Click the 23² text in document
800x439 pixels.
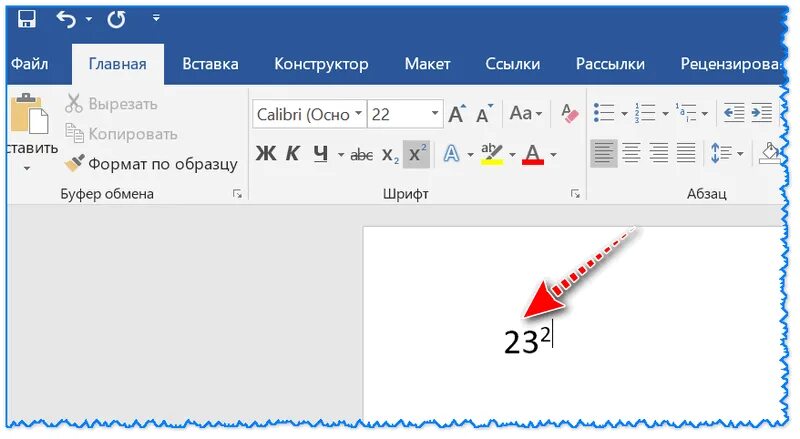(x=528, y=341)
